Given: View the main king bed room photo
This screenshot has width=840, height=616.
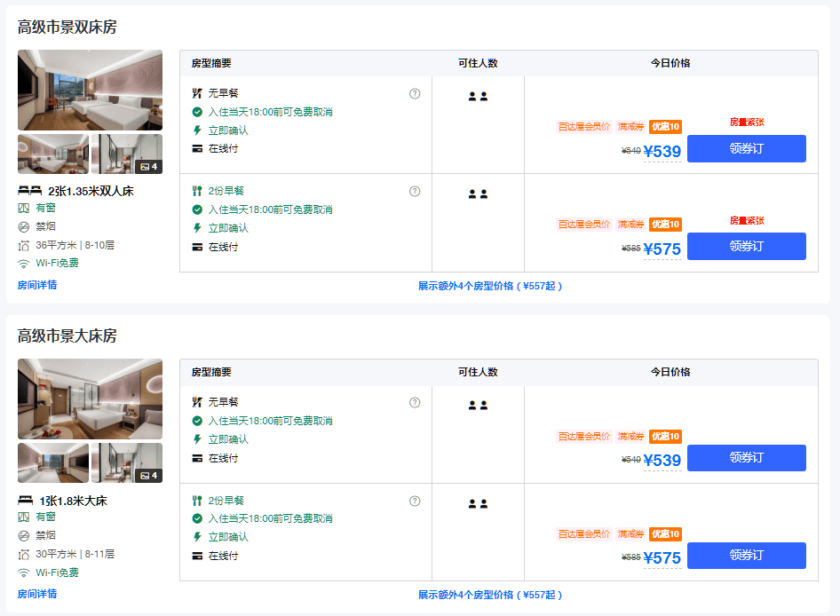Looking at the screenshot, I should [90, 399].
